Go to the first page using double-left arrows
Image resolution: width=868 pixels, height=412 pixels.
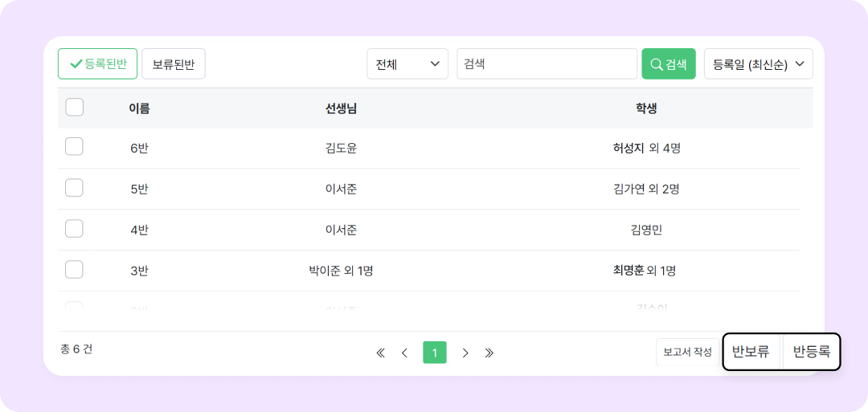click(381, 353)
